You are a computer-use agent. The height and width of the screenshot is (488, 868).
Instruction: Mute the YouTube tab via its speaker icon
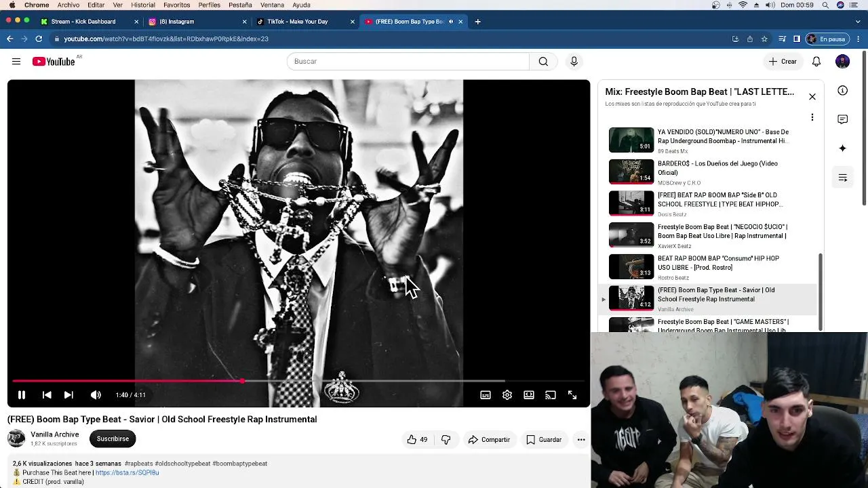[x=451, y=22]
